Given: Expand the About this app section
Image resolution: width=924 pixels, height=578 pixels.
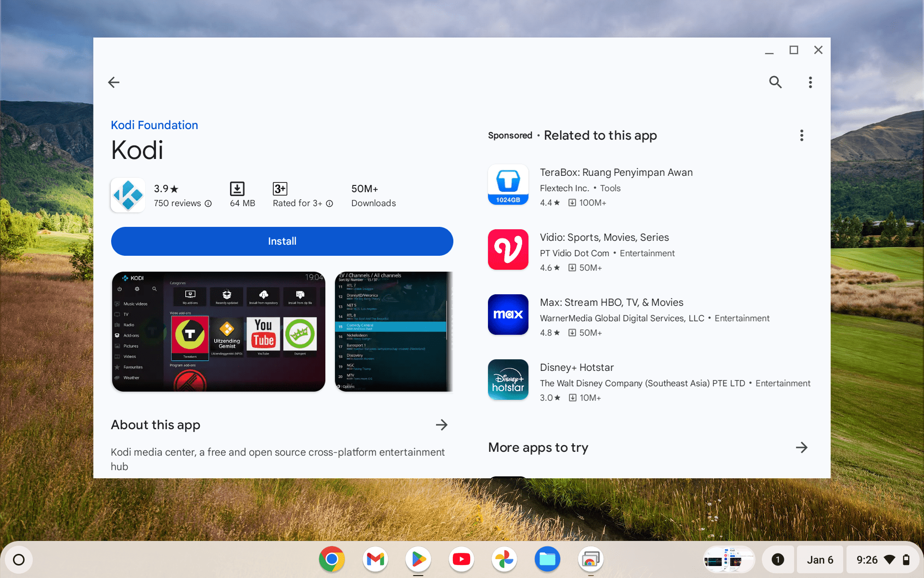Looking at the screenshot, I should click(442, 425).
